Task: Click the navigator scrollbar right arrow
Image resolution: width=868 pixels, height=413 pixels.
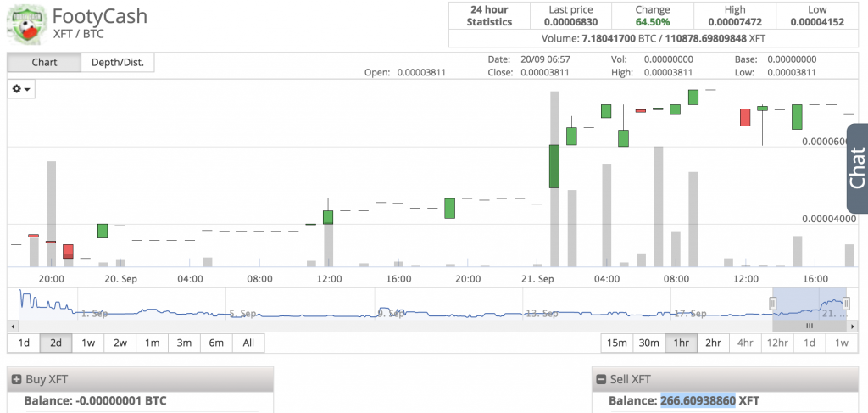Action: 849,326
